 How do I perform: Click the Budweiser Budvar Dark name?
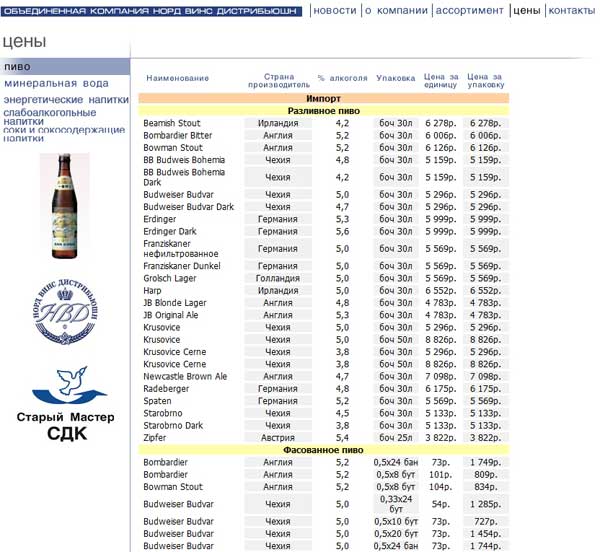188,207
